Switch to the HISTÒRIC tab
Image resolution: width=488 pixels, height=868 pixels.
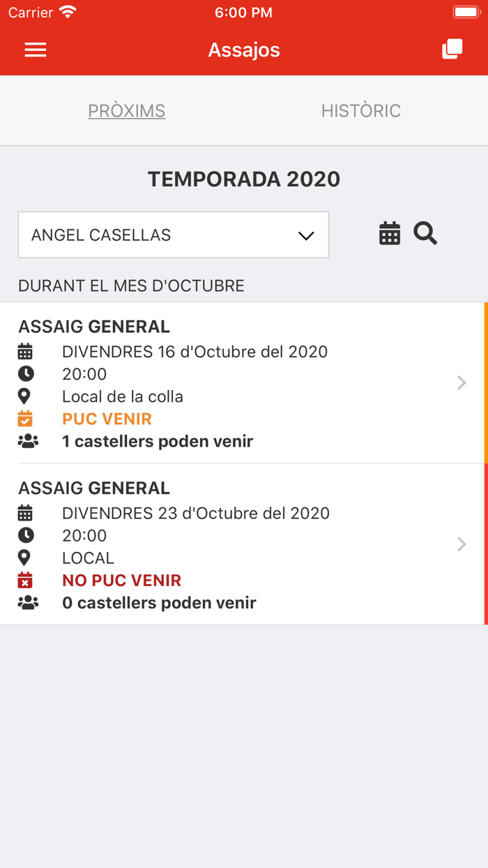click(361, 110)
